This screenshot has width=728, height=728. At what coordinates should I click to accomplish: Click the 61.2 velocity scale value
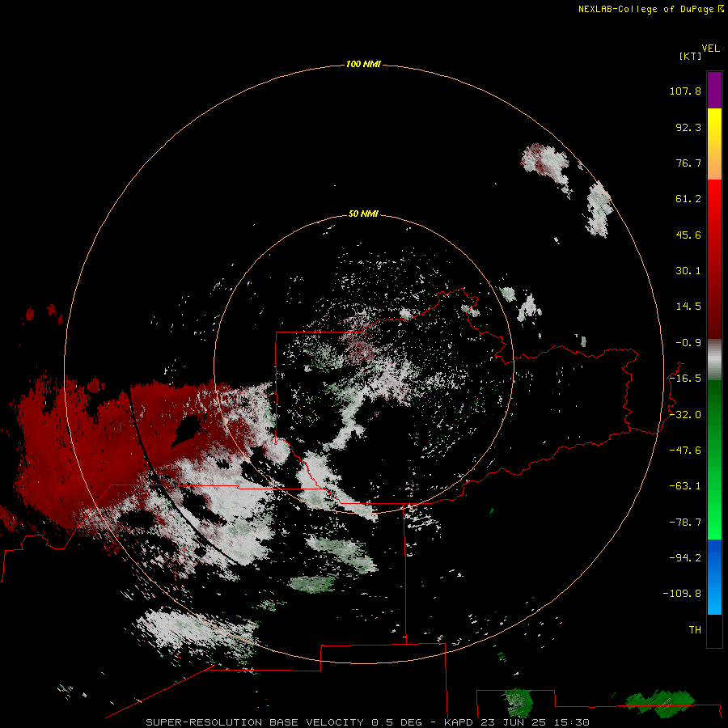[x=688, y=199]
